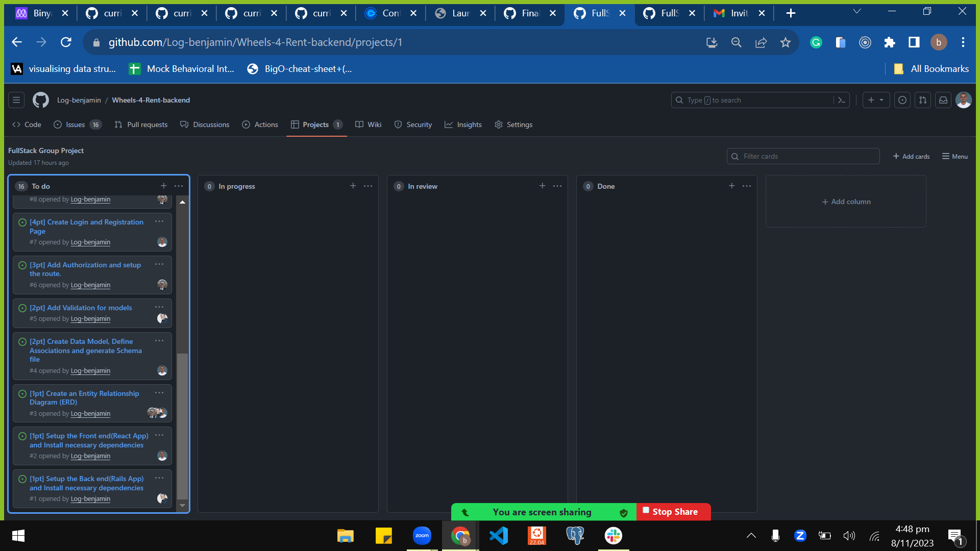Bookmark the page with the star icon

[786, 42]
